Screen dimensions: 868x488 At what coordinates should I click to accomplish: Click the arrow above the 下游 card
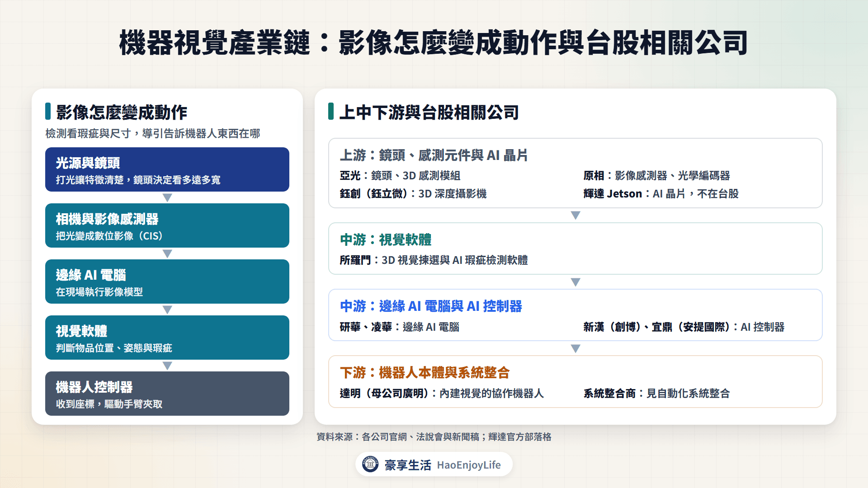[x=576, y=349]
